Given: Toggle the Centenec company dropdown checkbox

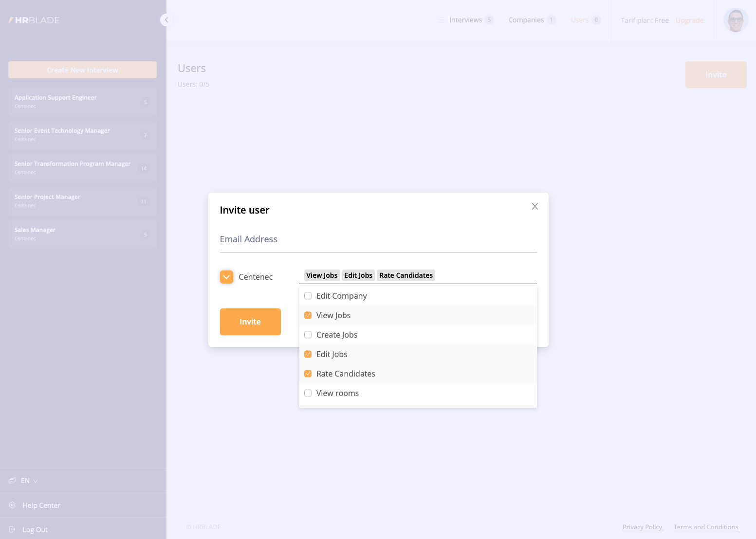Looking at the screenshot, I should click(x=226, y=277).
